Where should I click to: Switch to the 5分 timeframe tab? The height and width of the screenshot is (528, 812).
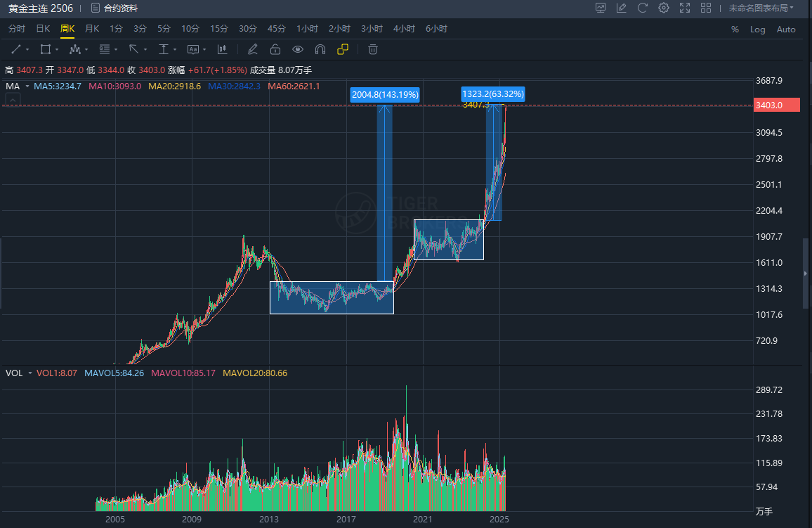(164, 29)
